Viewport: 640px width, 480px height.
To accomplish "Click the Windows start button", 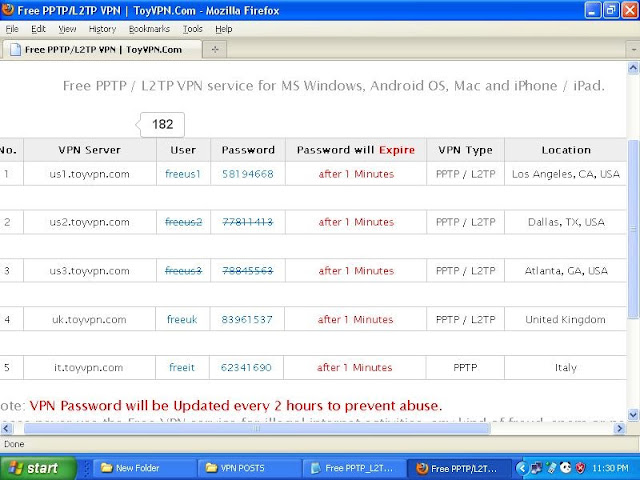I will [38, 468].
